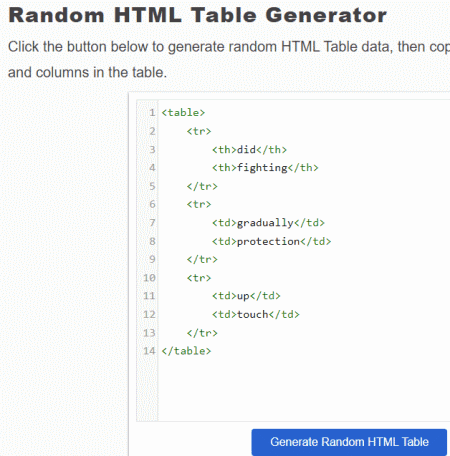Image resolution: width=450 pixels, height=456 pixels.
Task: Click line number 14 in the gutter
Action: (x=149, y=351)
